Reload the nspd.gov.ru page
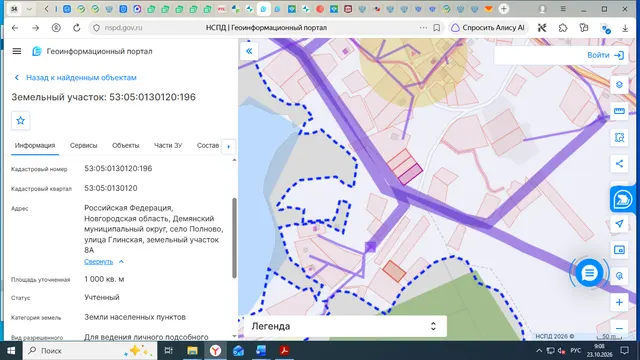Viewport: 640px width, 360px height. (76, 28)
